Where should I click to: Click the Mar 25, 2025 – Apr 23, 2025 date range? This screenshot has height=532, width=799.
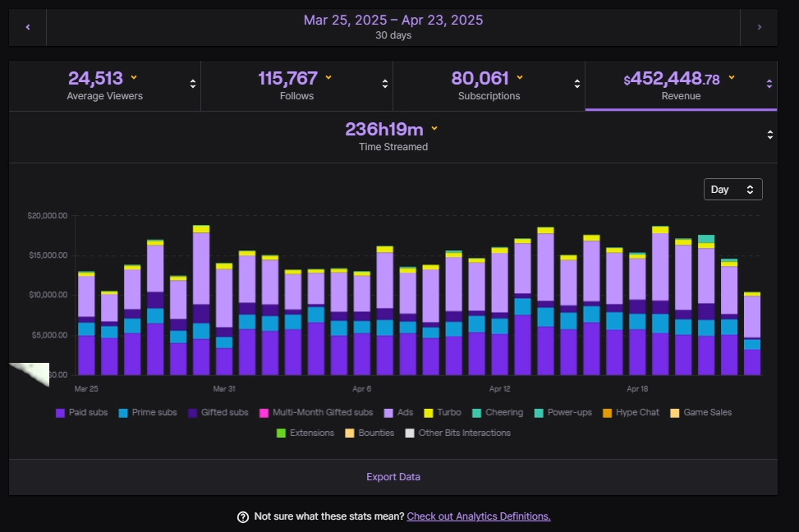(x=393, y=21)
